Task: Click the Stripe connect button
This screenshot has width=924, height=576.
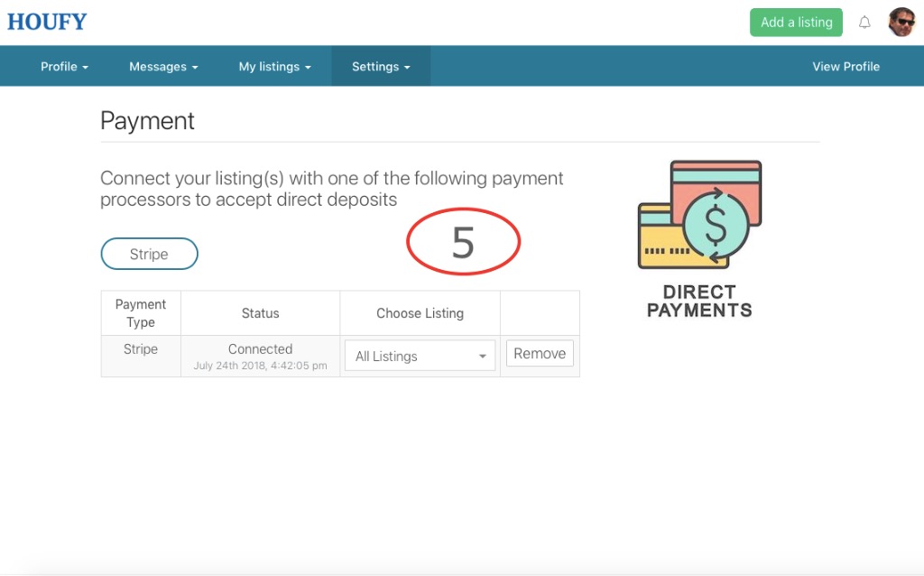Action: [x=149, y=254]
